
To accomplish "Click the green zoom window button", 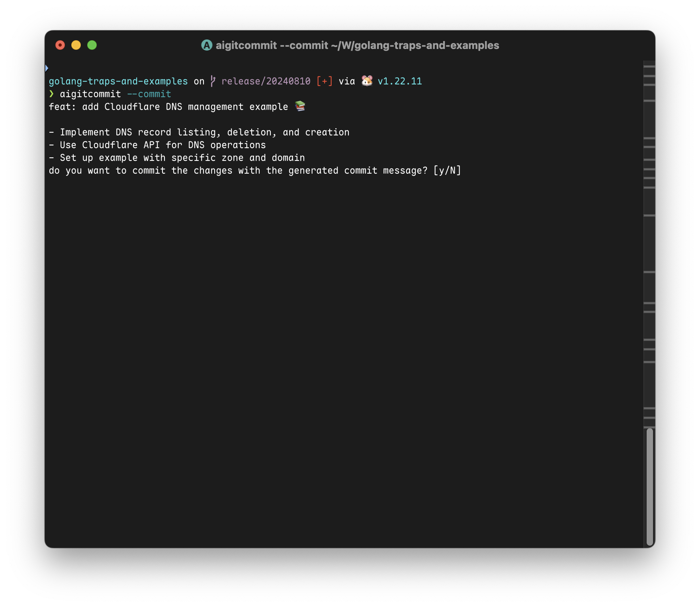I will pos(92,45).
